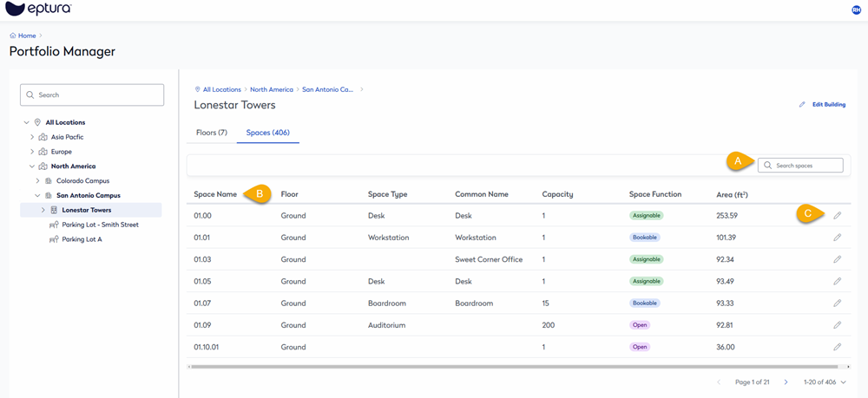Click Sweet Corner Office common name

click(x=489, y=259)
